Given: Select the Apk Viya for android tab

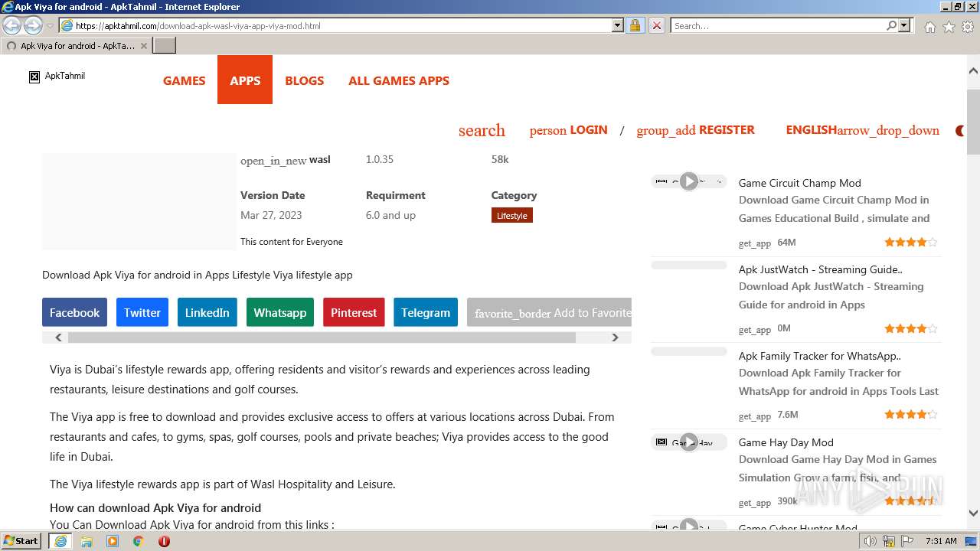Looking at the screenshot, I should click(77, 46).
